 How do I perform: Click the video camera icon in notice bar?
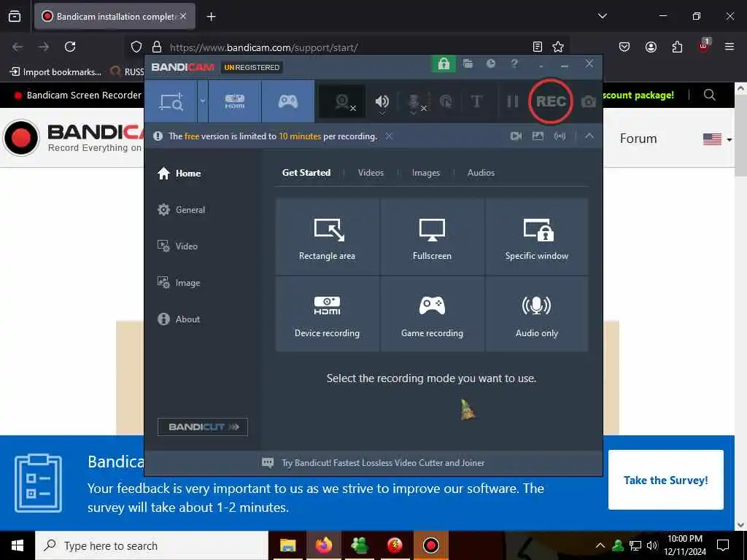tap(516, 136)
